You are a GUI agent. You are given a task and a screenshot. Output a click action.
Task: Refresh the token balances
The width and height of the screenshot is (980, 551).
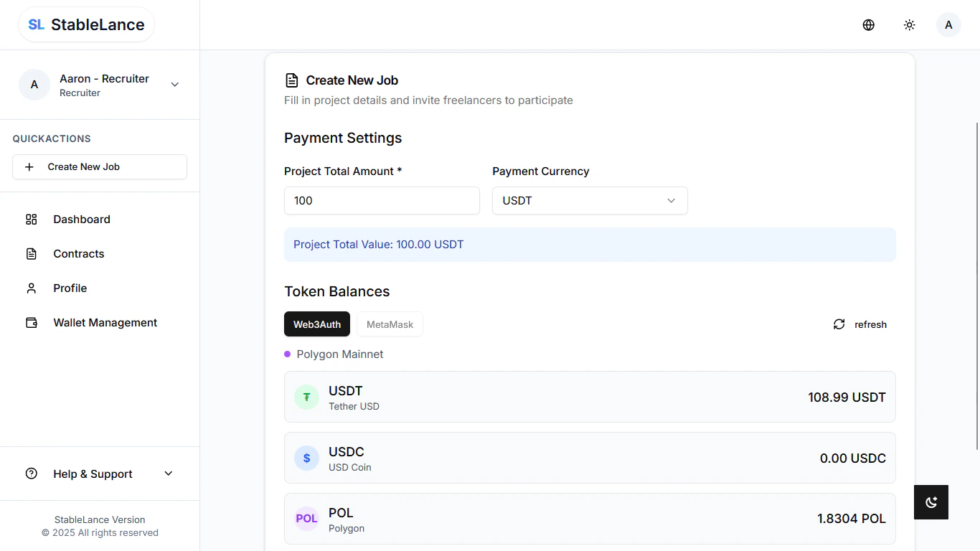click(859, 324)
